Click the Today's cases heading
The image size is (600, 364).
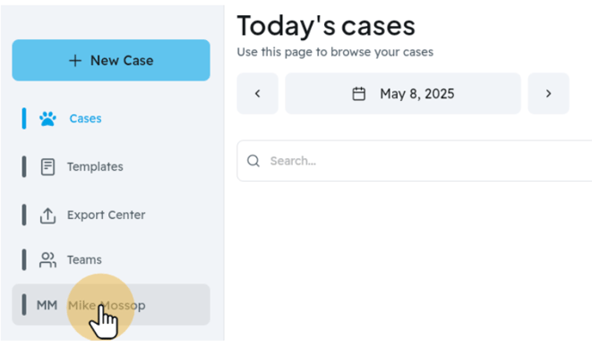326,26
